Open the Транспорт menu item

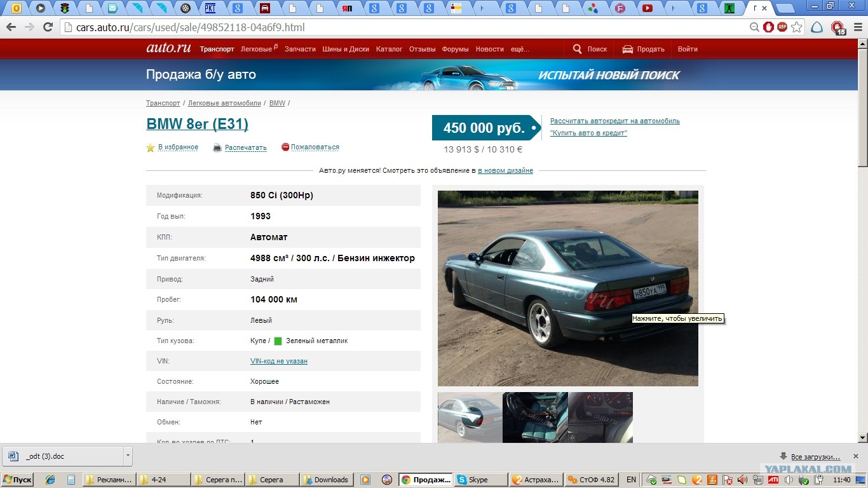coord(217,49)
